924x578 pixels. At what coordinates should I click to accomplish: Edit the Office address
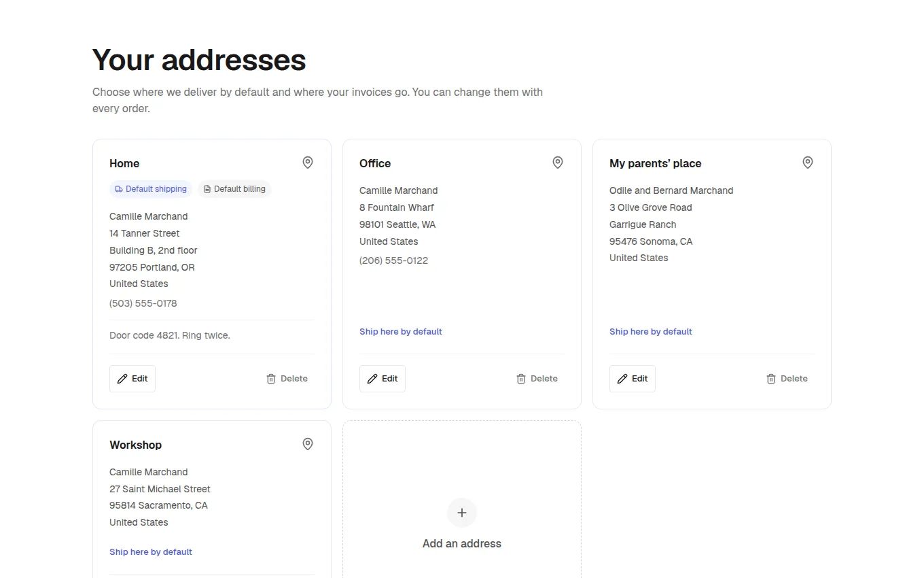[x=383, y=379]
